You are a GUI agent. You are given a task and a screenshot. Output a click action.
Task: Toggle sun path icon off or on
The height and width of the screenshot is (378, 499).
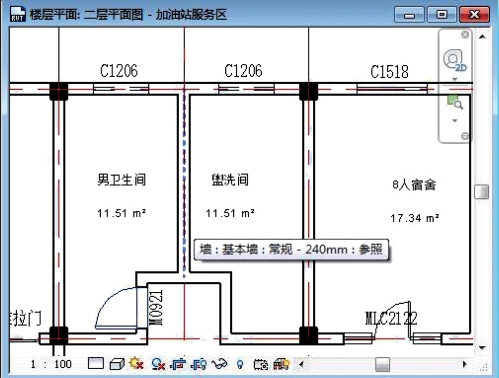point(137,363)
